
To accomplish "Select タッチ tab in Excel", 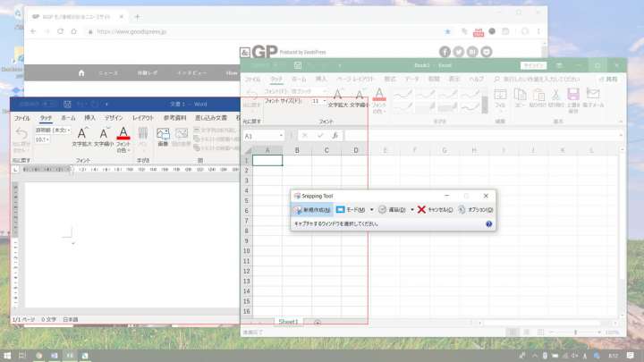I will tap(276, 80).
